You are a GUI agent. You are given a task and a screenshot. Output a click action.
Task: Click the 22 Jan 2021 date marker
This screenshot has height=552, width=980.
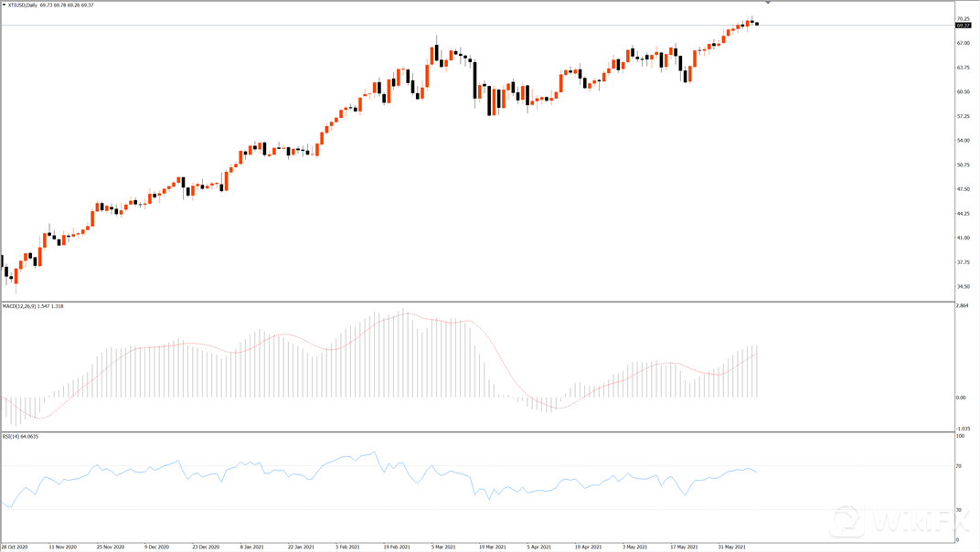click(x=300, y=547)
